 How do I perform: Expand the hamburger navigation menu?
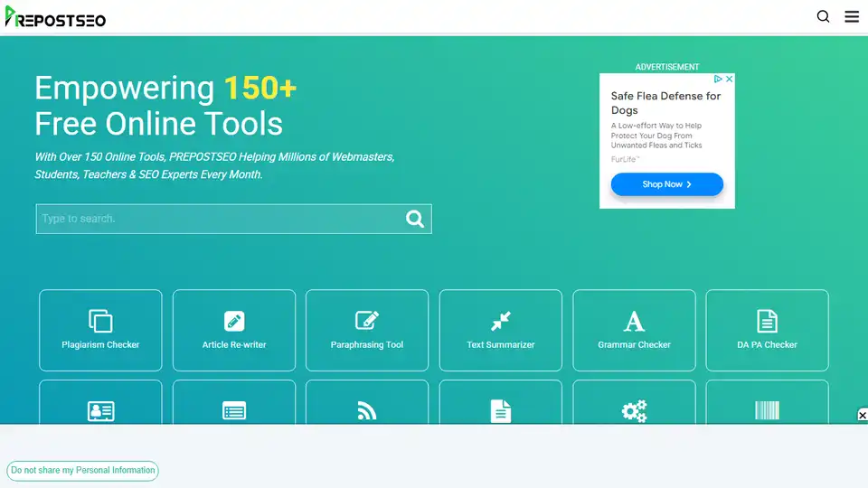pyautogui.click(x=852, y=16)
